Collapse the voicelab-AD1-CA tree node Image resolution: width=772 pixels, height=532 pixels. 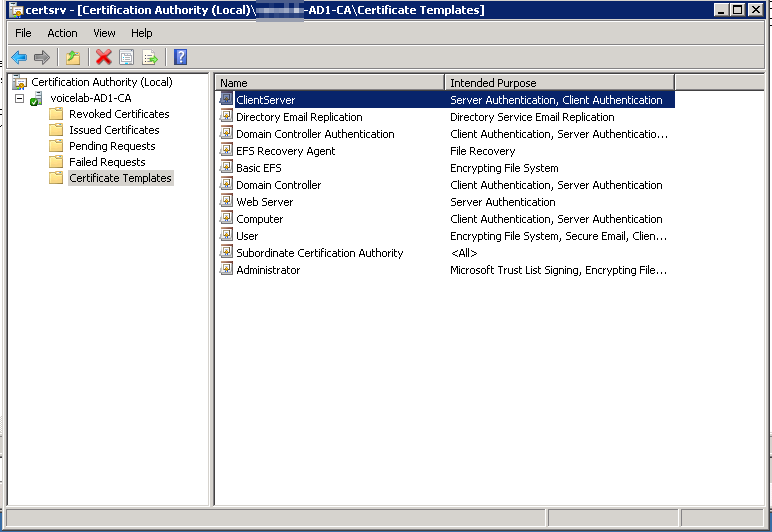point(19,98)
